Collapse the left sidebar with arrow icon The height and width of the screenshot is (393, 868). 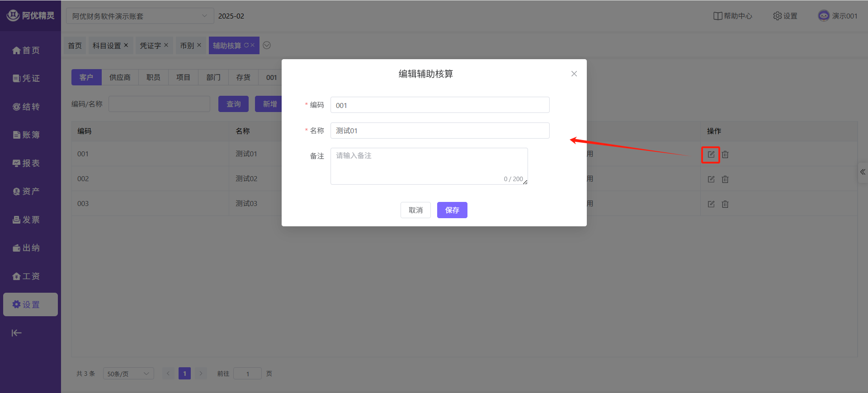pyautogui.click(x=17, y=333)
